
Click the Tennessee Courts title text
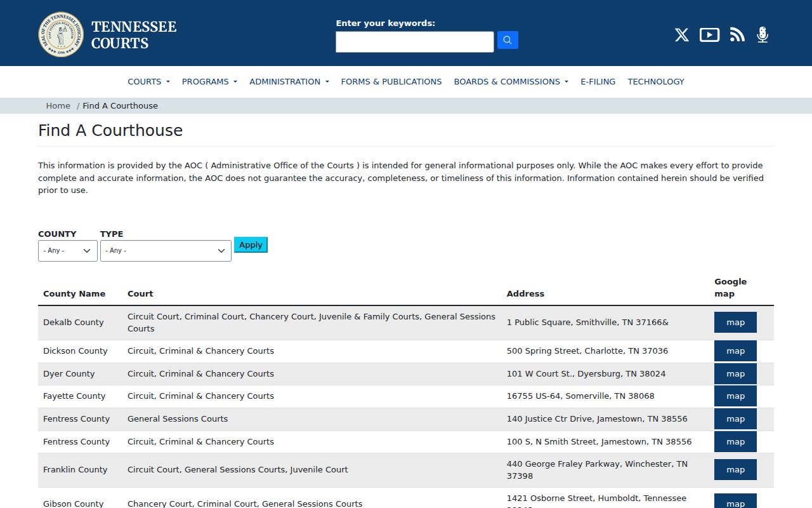tap(134, 35)
